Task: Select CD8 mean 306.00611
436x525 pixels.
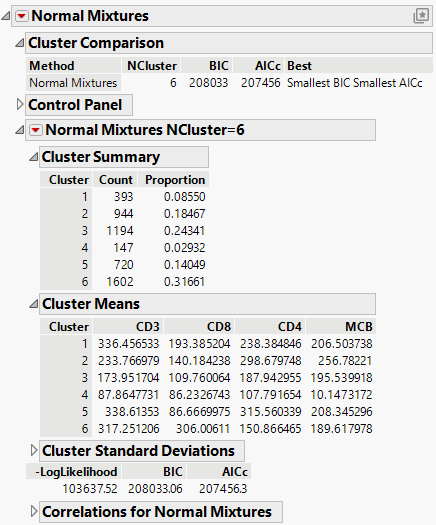Action: [x=203, y=429]
